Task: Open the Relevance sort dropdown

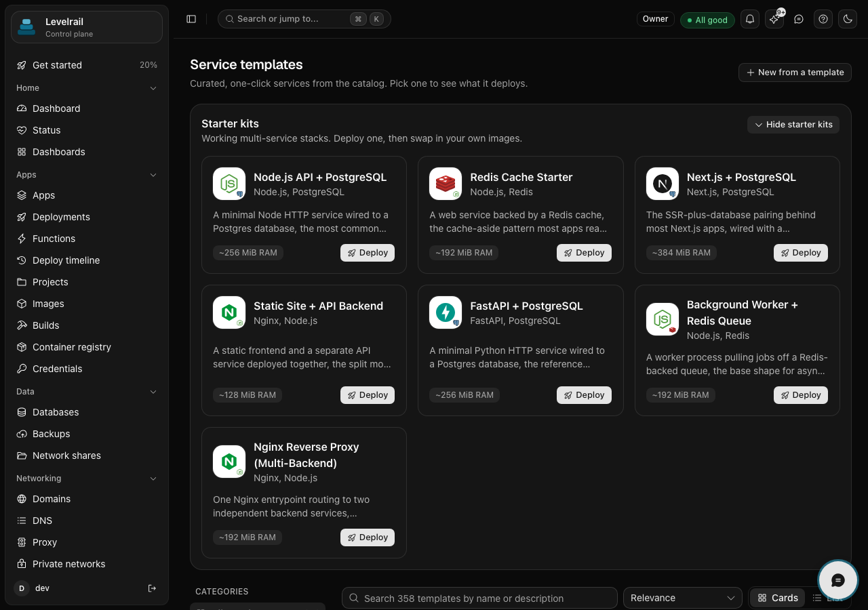Action: 683,598
